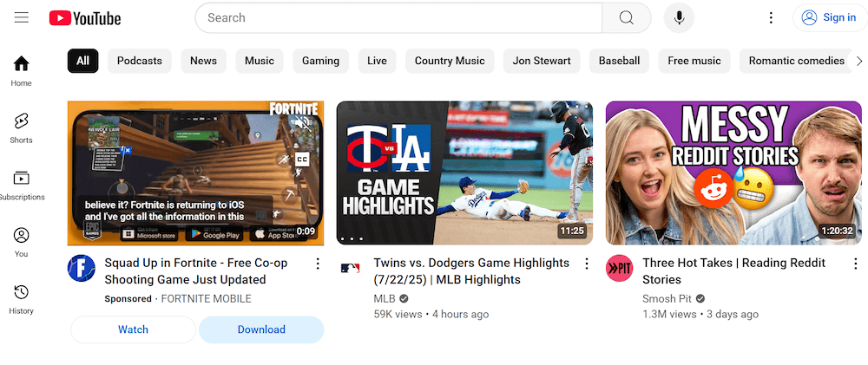The height and width of the screenshot is (365, 868).
Task: Open Subscriptions from the sidebar
Action: 21,185
